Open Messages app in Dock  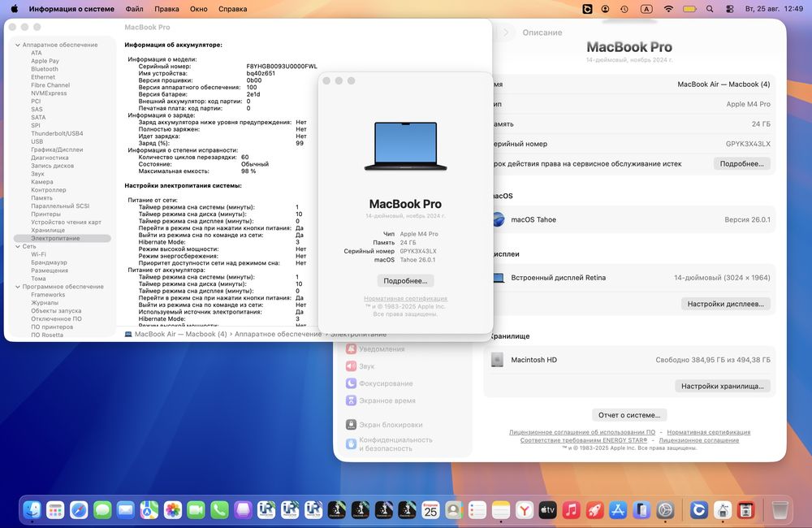pyautogui.click(x=102, y=510)
